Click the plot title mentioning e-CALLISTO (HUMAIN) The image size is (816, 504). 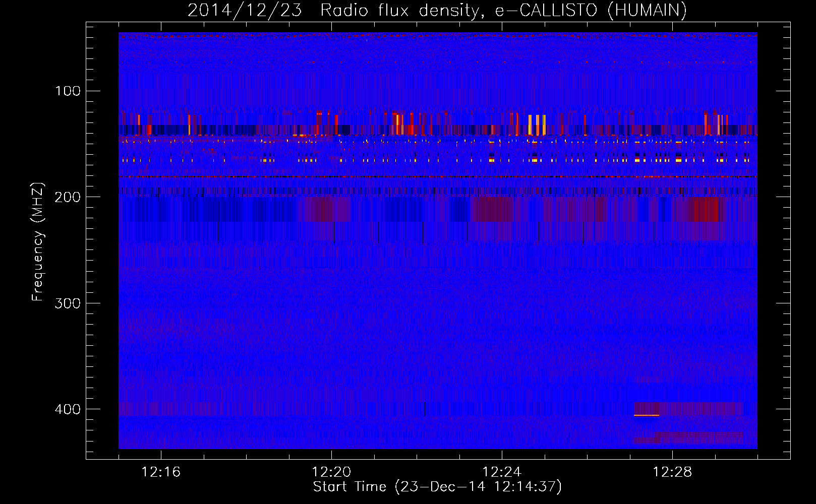437,10
